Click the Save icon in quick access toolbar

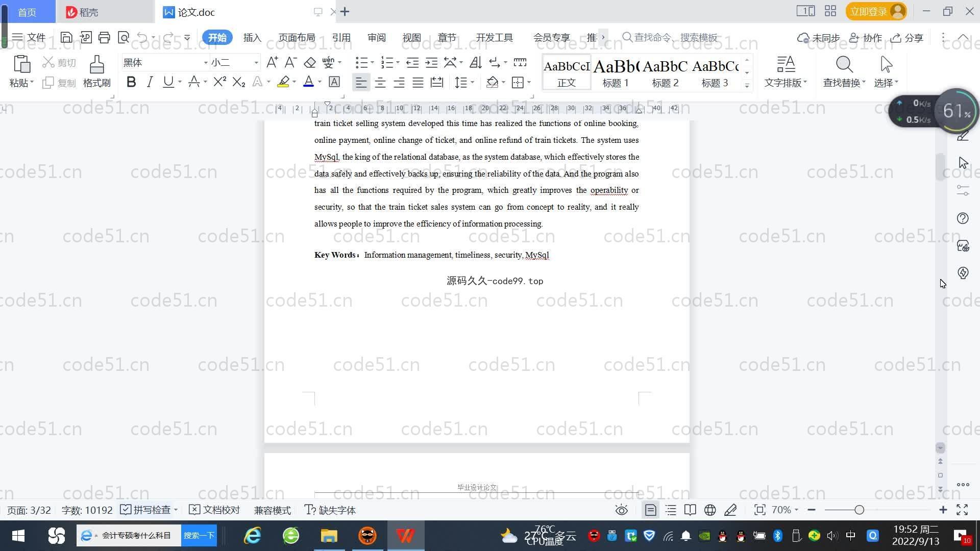tap(66, 37)
